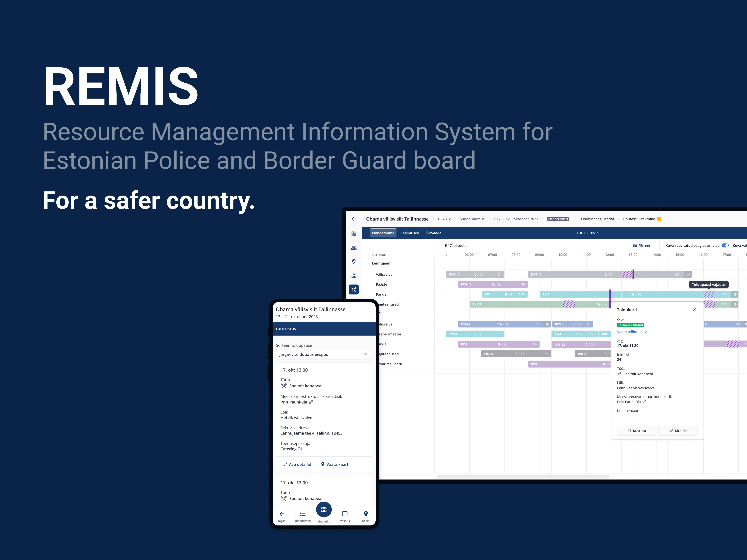Switch to the Ülevaade tab
Image resolution: width=747 pixels, height=560 pixels.
433,233
